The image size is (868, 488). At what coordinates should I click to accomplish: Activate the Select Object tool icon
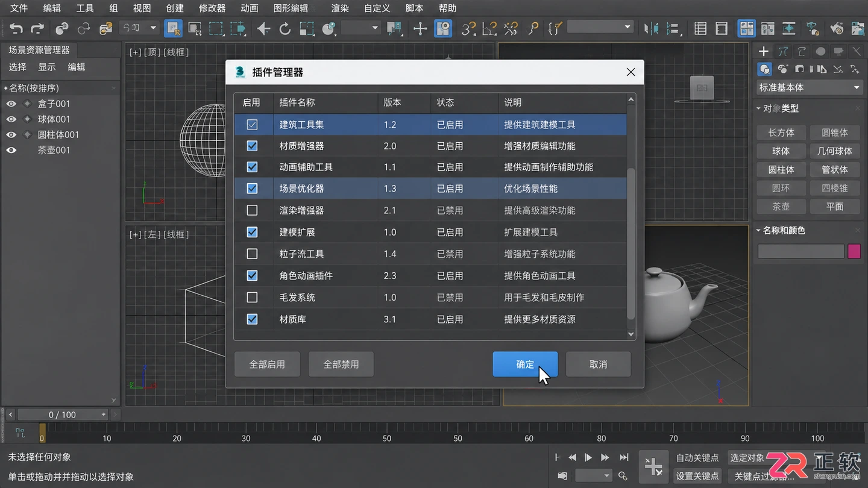[x=174, y=28]
